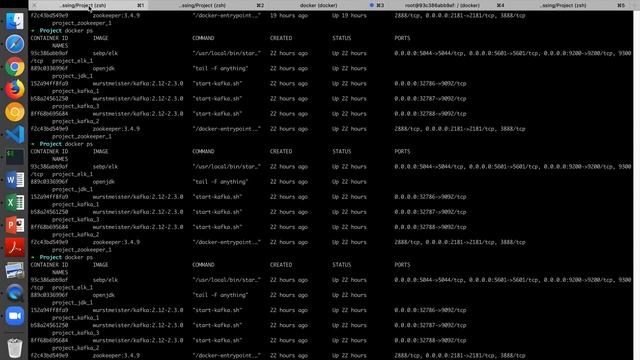
Task: Open Microsoft Excel from the dock
Action: coord(15,202)
